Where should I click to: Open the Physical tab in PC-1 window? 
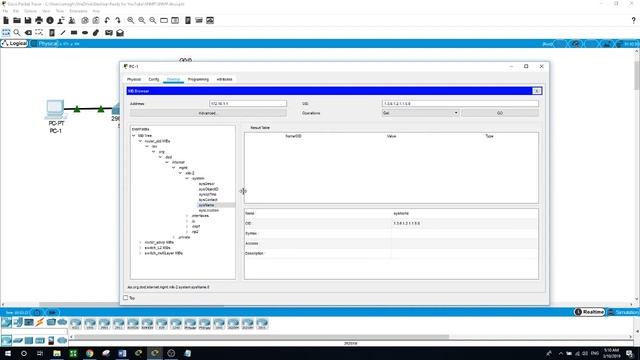point(134,79)
